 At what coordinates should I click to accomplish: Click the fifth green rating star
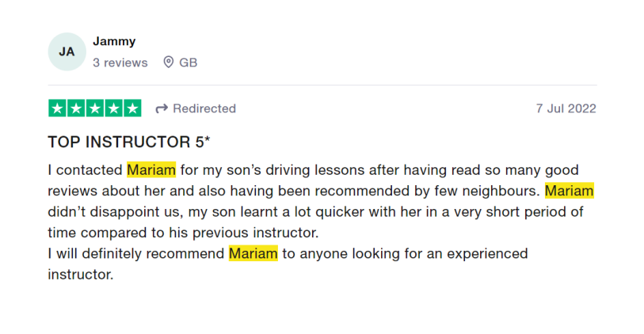point(132,108)
